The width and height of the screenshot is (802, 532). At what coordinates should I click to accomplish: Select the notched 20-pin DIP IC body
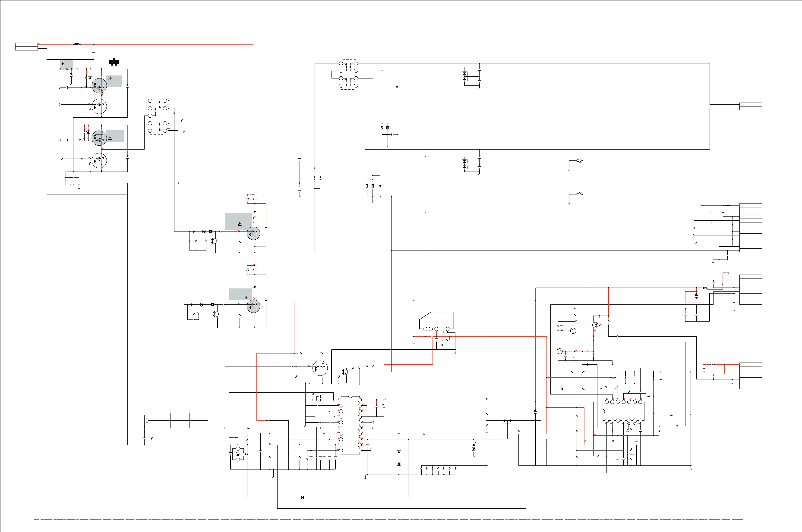(x=350, y=425)
